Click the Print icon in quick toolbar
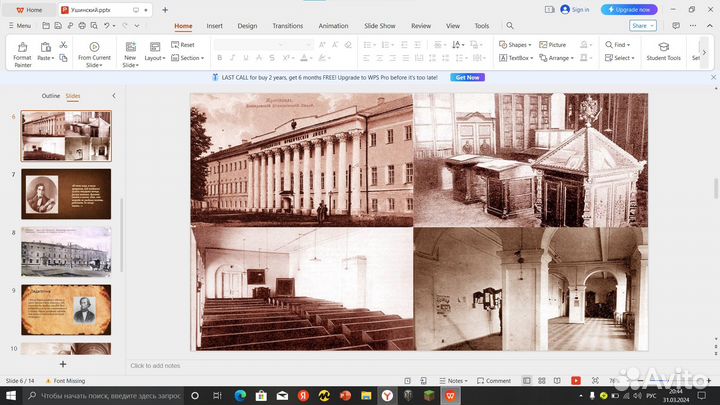The width and height of the screenshot is (720, 405). pyautogui.click(x=82, y=26)
